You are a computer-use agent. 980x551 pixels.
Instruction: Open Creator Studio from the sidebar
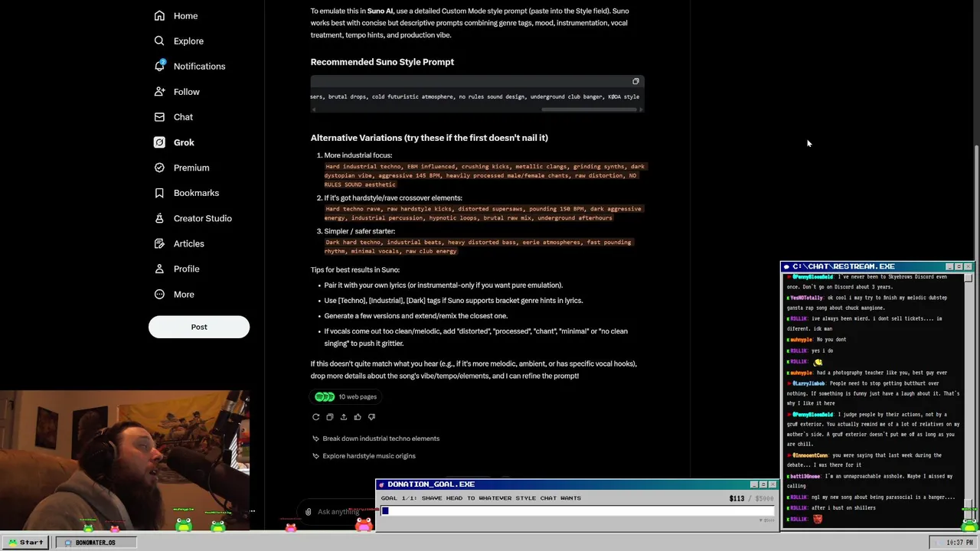point(193,218)
